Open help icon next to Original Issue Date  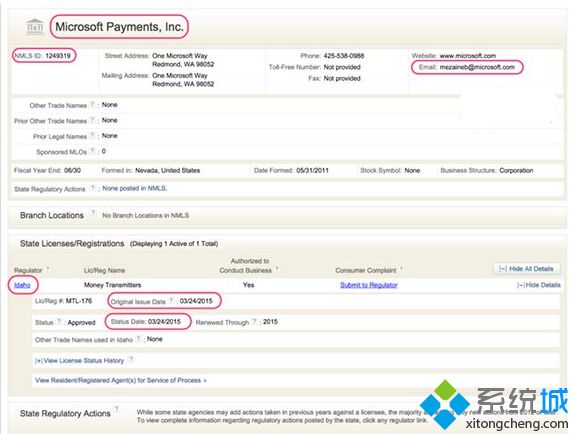pyautogui.click(x=171, y=301)
